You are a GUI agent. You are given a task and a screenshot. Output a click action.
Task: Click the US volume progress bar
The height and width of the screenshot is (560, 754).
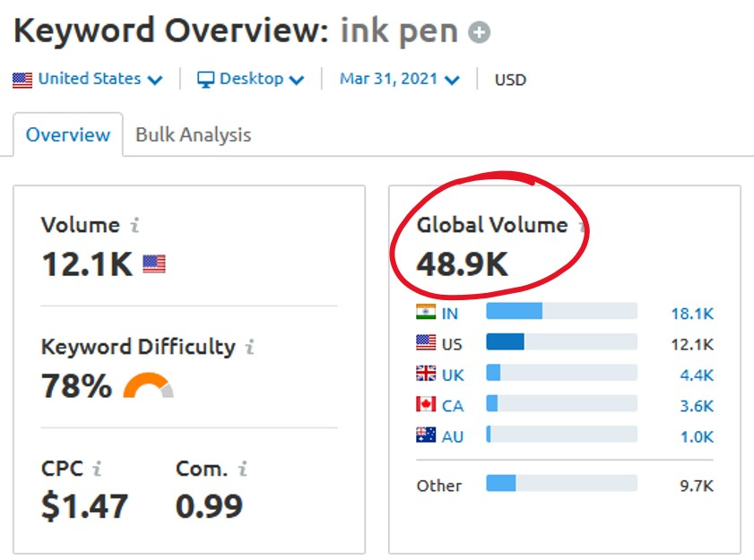[561, 341]
